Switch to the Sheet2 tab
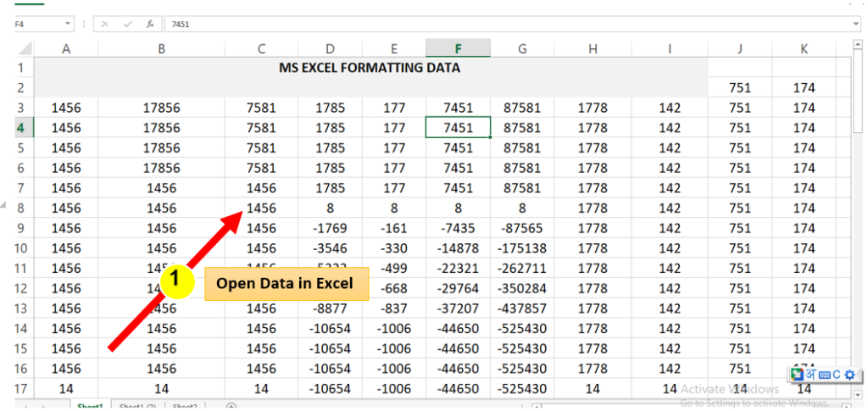 click(185, 407)
